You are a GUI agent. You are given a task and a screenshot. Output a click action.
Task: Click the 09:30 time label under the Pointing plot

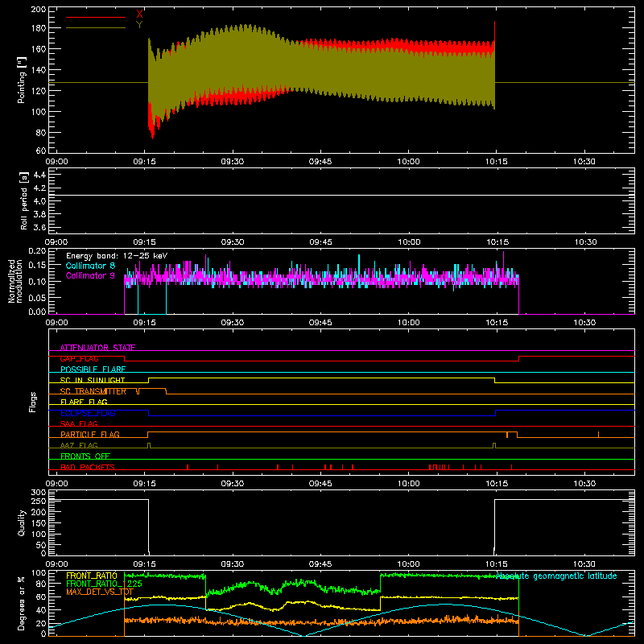pos(233,162)
